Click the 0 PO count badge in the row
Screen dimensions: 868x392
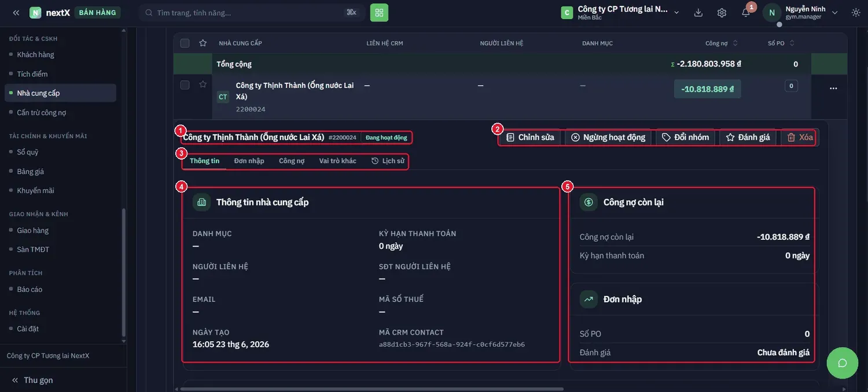(791, 86)
